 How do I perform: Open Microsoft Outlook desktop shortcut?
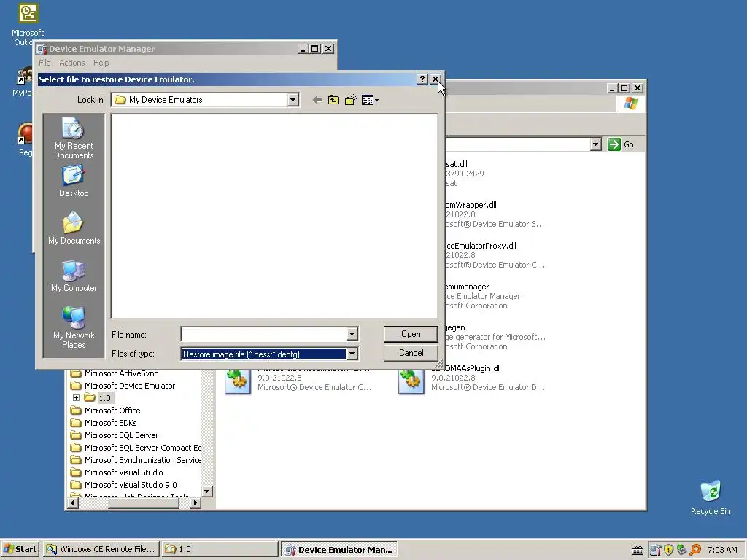28,25
